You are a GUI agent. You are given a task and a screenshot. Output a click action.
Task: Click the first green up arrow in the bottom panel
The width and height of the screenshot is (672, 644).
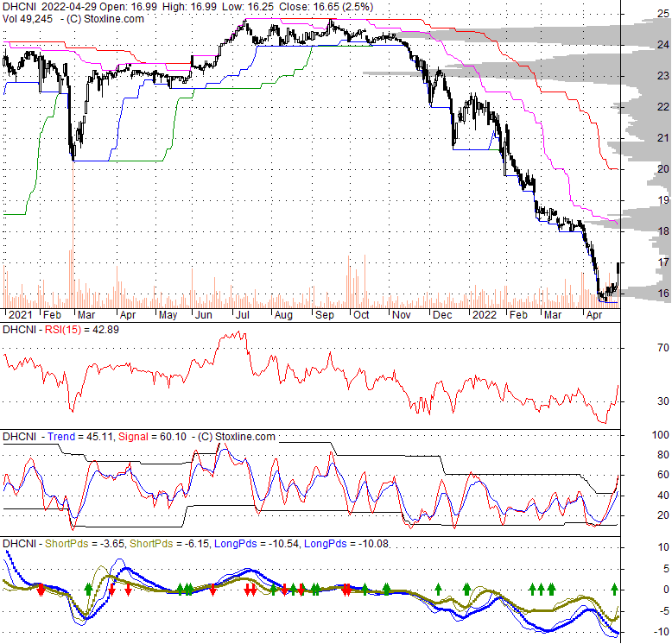tap(88, 589)
